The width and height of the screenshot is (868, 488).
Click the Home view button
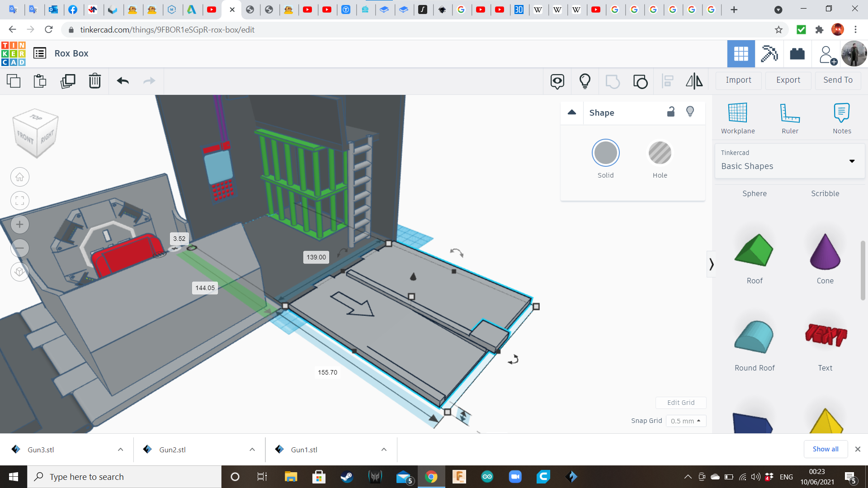20,177
